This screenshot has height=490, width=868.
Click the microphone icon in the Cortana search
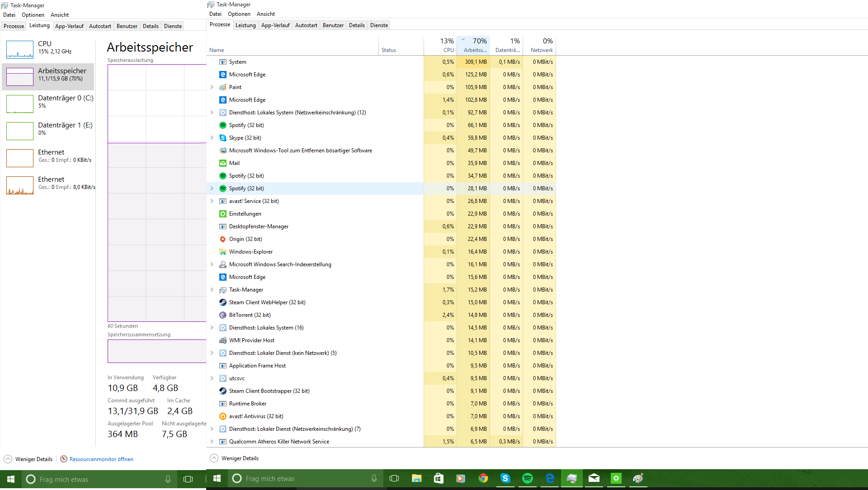pyautogui.click(x=374, y=478)
